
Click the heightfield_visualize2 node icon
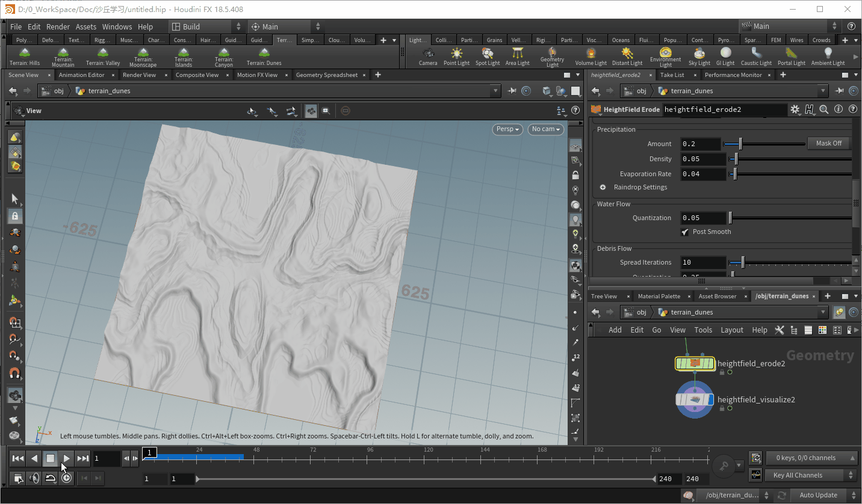coord(695,399)
